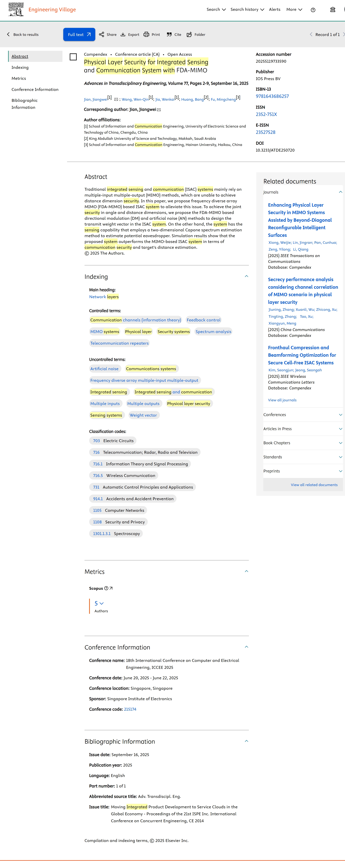Collapse the Indexing section
The height and width of the screenshot is (868, 345).
tap(246, 276)
